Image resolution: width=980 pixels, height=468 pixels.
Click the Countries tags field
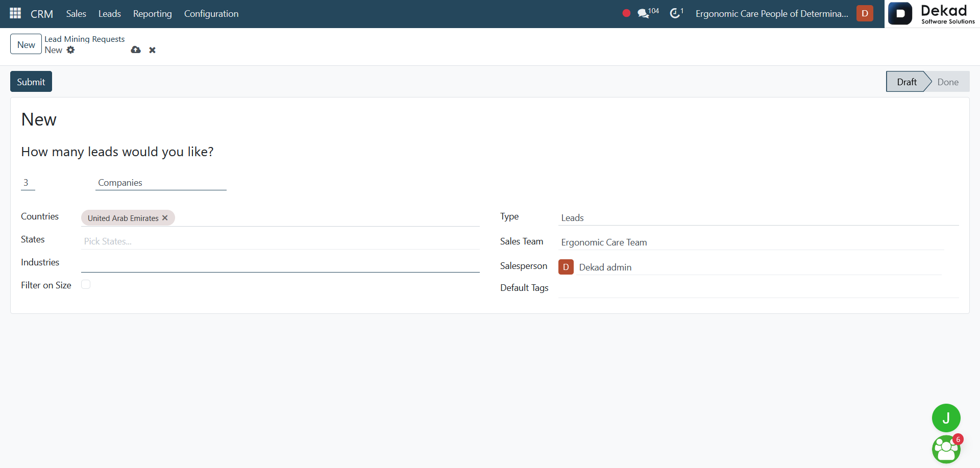coord(280,218)
